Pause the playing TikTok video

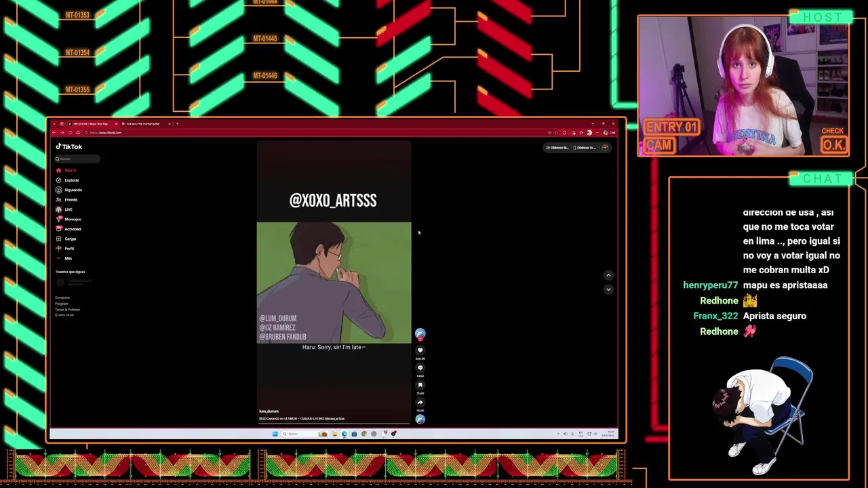point(334,281)
